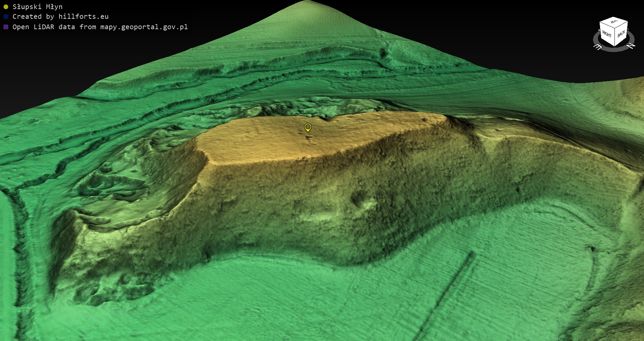Image resolution: width=644 pixels, height=341 pixels.
Task: Toggle the 'Open LiDAR data' legend entry
Action: [100, 27]
